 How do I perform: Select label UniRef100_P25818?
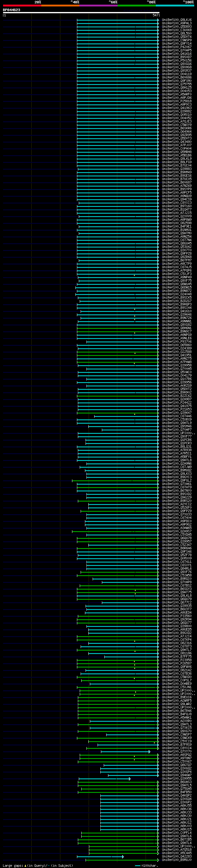[176, 101]
